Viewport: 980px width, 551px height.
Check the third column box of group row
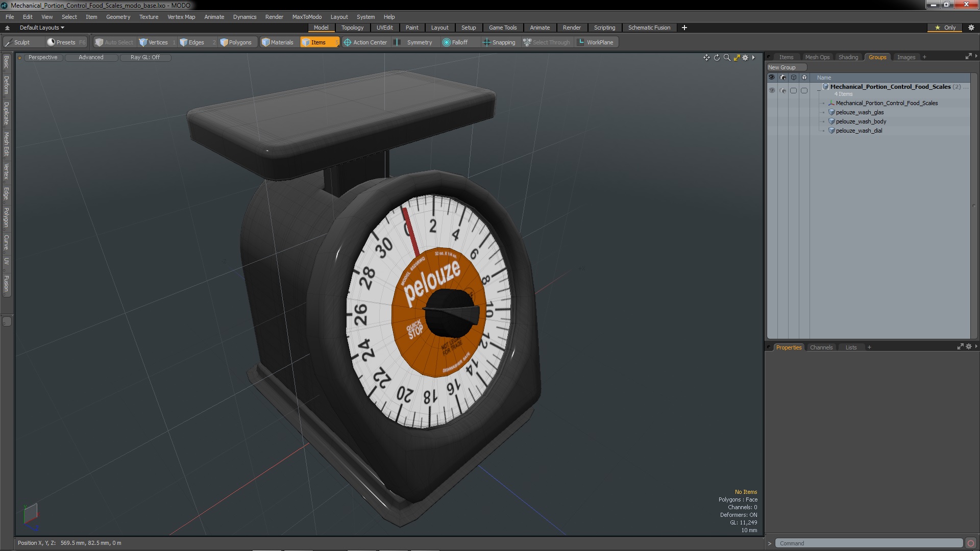(793, 90)
